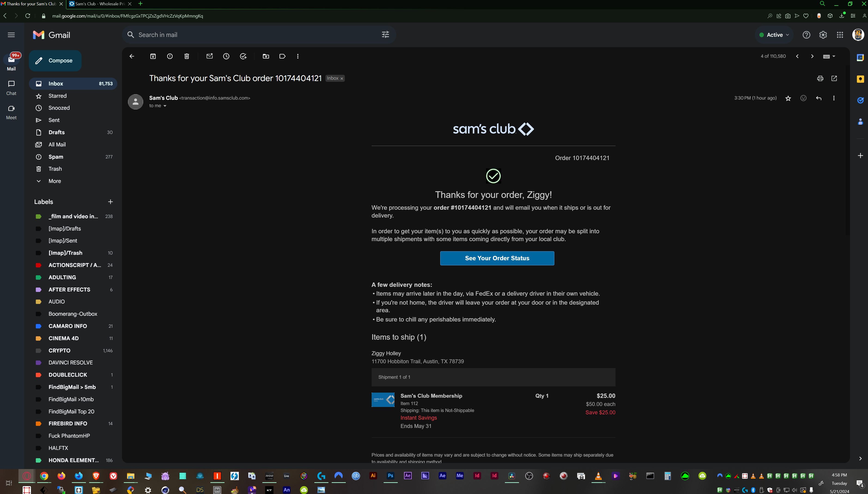Screen dimensions: 868x494
Task: Archive this email
Action: tap(153, 56)
